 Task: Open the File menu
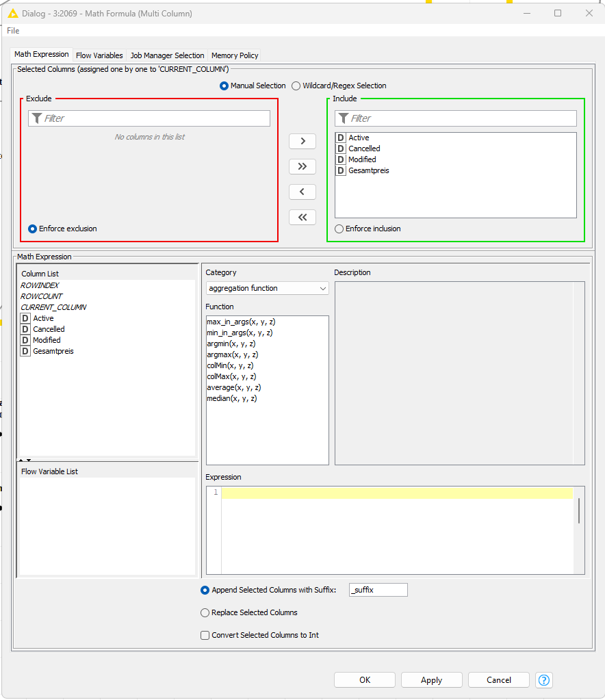click(x=13, y=31)
